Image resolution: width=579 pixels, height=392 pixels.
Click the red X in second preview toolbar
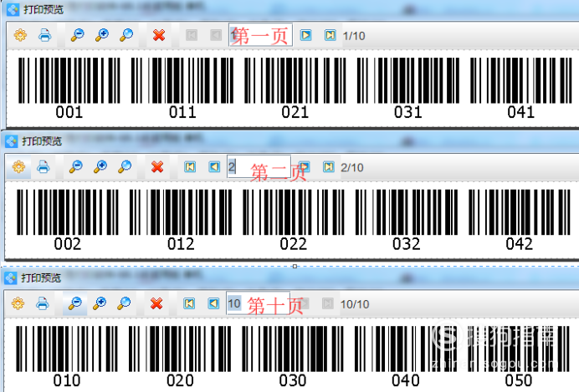(157, 167)
